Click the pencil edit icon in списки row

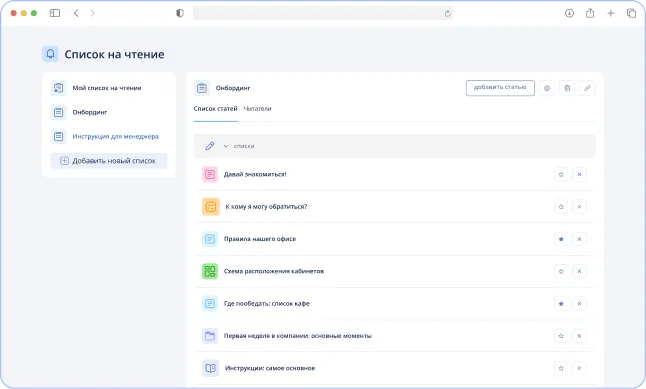pyautogui.click(x=210, y=146)
